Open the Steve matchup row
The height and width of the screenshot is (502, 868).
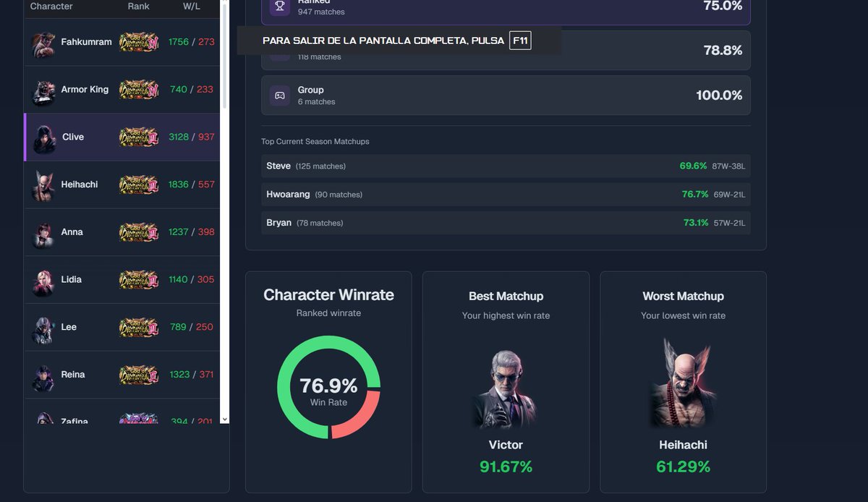pos(506,166)
